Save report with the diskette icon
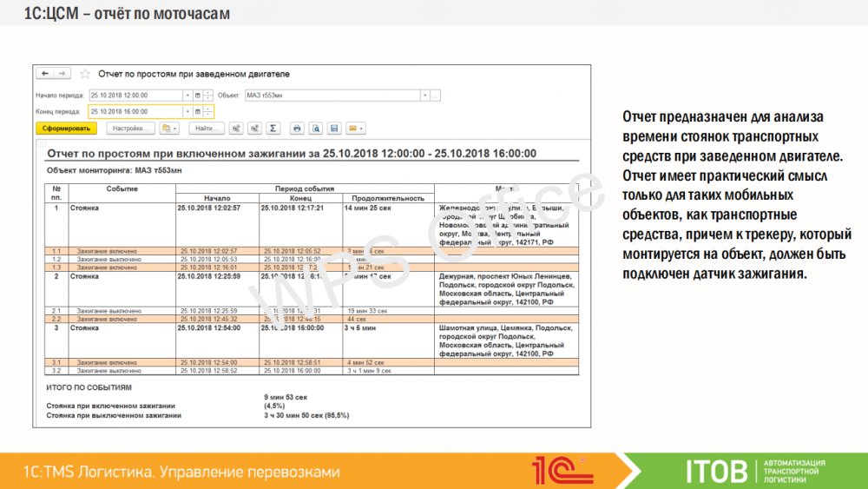 click(x=334, y=129)
